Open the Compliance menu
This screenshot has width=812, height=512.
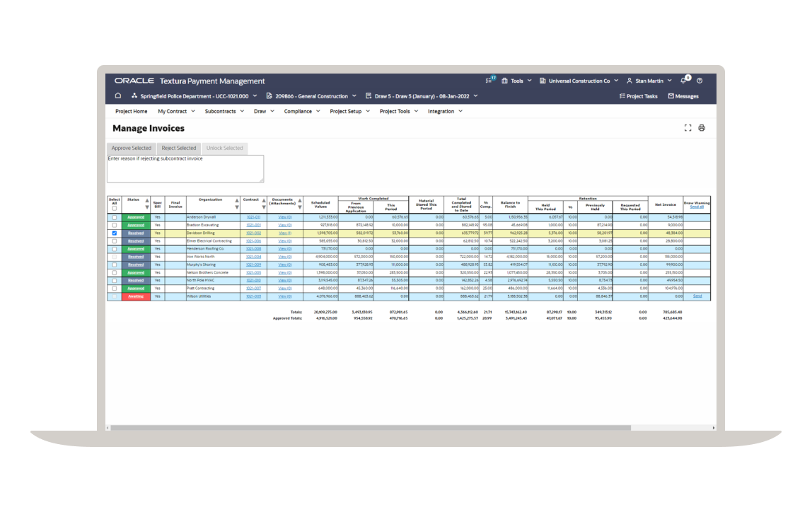tap(301, 111)
